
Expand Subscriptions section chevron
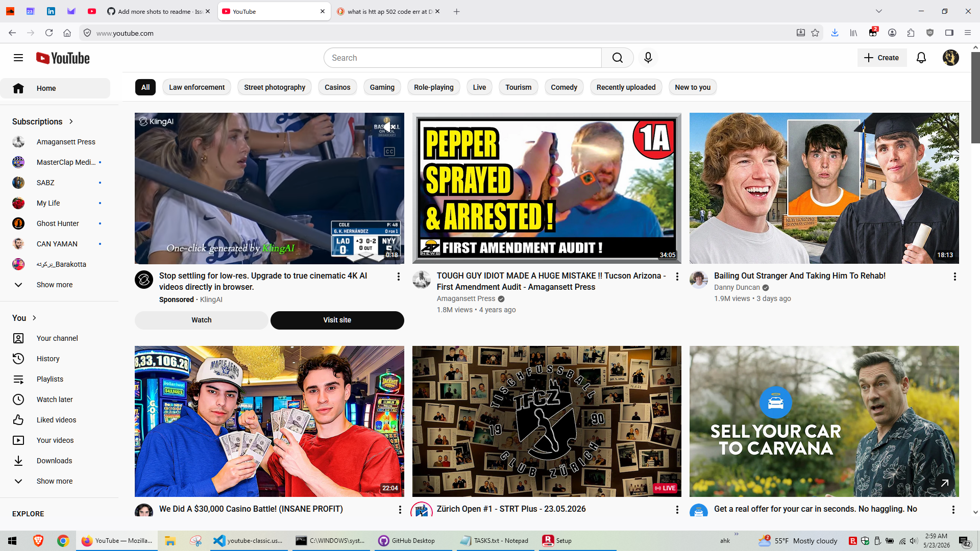coord(71,121)
